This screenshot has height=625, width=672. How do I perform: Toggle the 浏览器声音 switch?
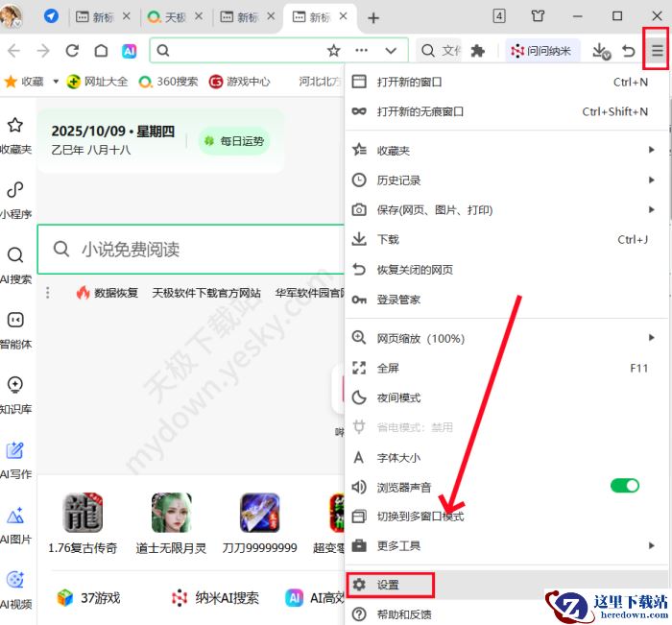(624, 486)
